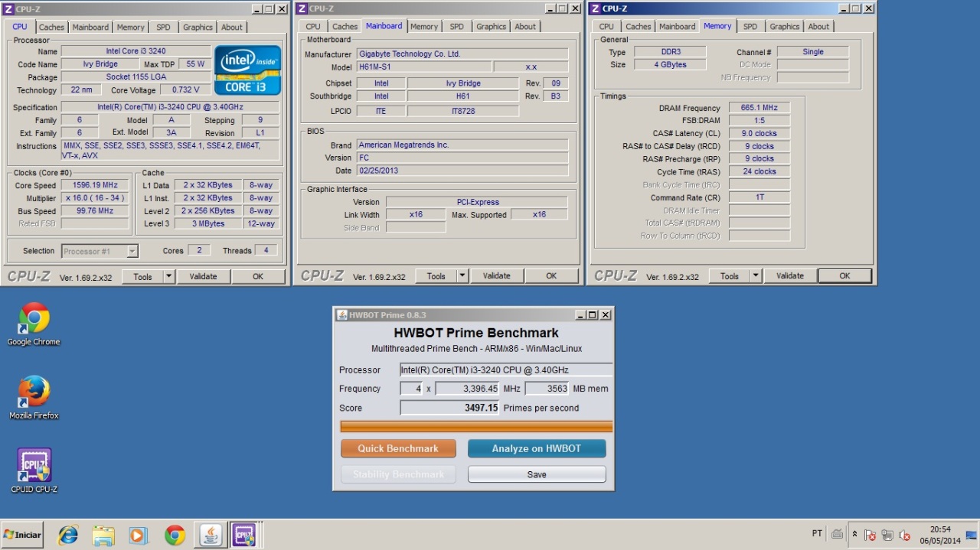The image size is (980, 550).
Task: Open Mozilla Firefox desktop shortcut
Action: (x=34, y=398)
